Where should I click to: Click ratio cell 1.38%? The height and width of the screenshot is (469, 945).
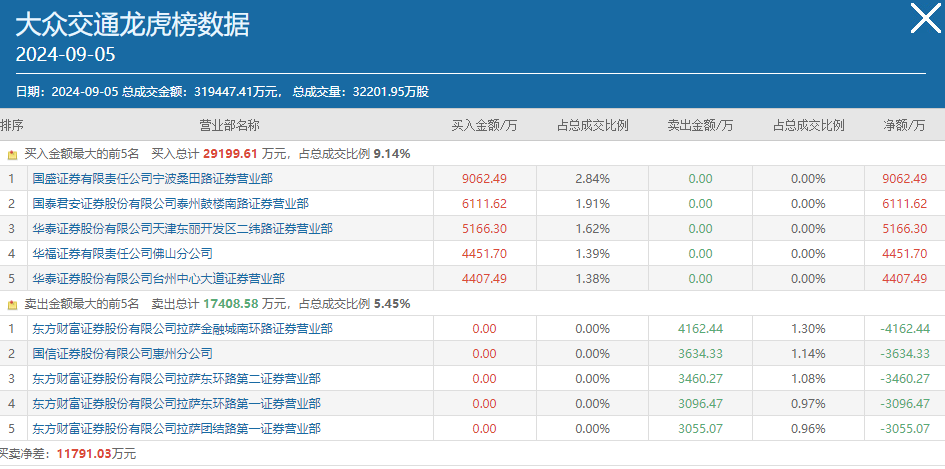(x=592, y=279)
